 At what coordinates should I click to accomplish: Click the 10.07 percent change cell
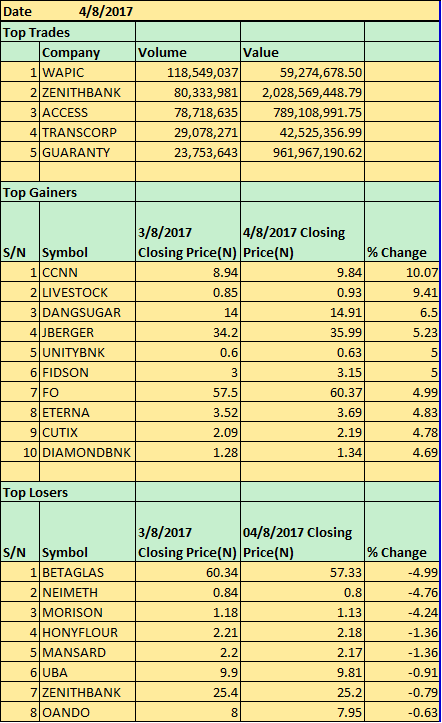(x=402, y=273)
